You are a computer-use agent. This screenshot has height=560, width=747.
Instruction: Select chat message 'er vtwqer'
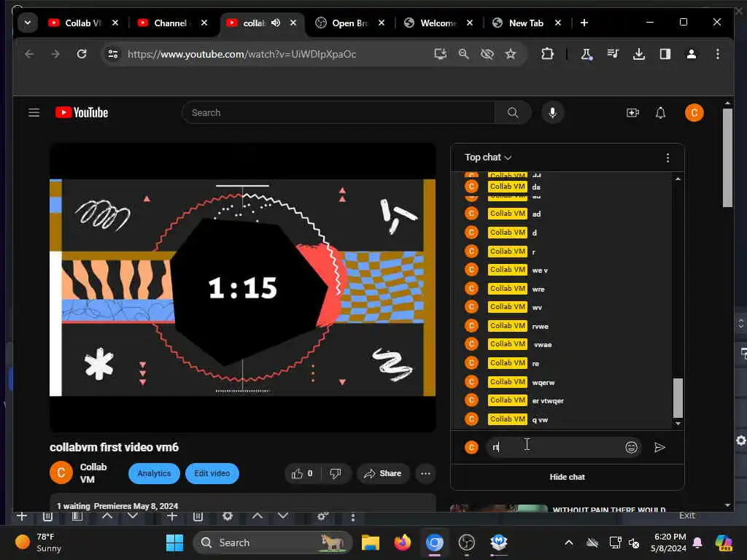coord(548,401)
